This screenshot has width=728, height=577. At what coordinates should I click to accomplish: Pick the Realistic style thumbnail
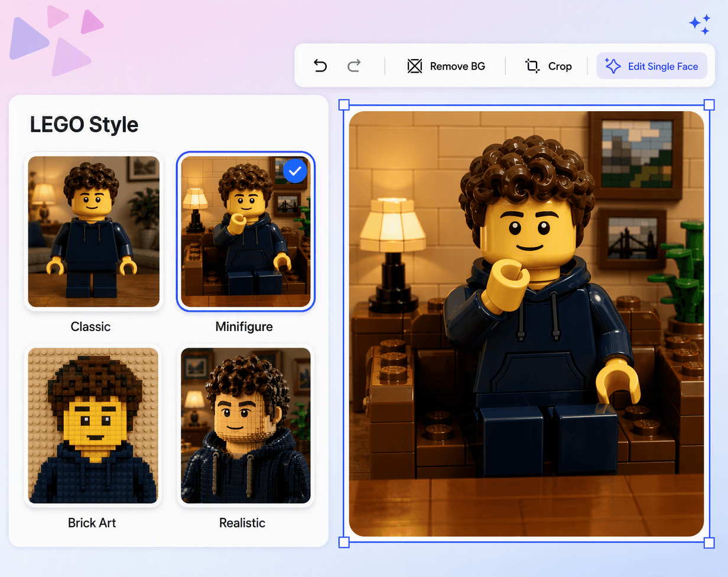246,426
